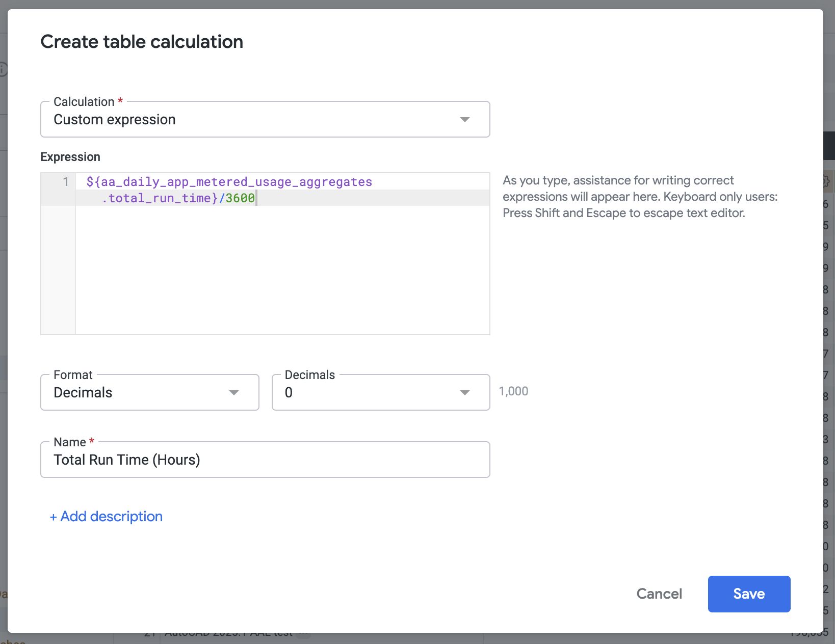Open the Format field showing Decimals
Screen dimensions: 835x644
coord(143,393)
